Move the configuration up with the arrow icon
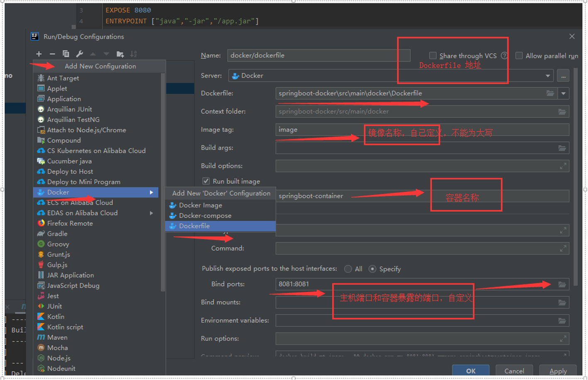The height and width of the screenshot is (380, 588). click(x=93, y=54)
